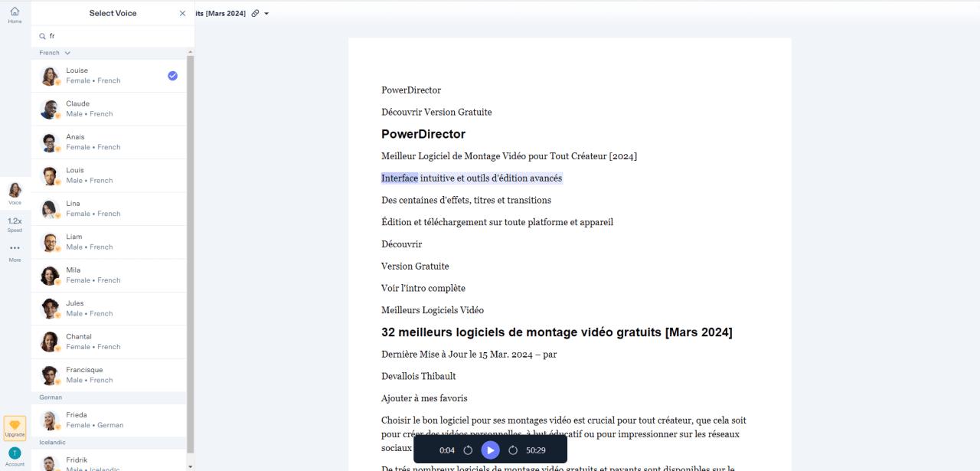Click the German language group header
Image resolution: width=980 pixels, height=471 pixels.
click(x=51, y=397)
